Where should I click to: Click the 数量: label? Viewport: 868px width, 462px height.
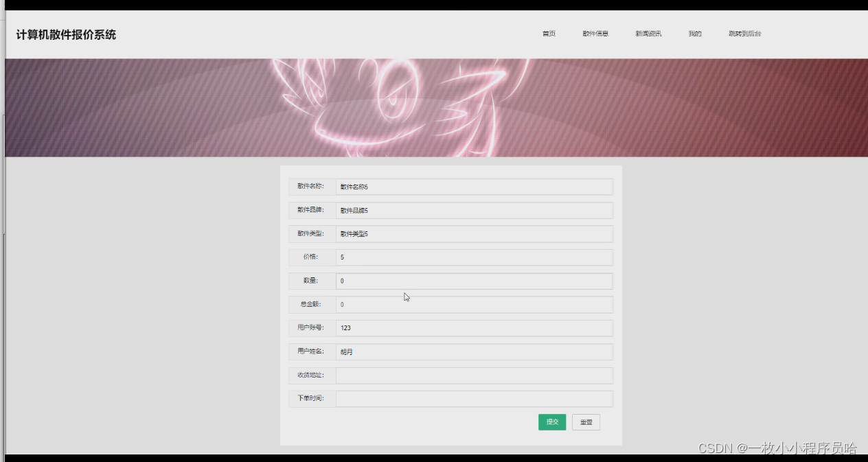point(310,280)
